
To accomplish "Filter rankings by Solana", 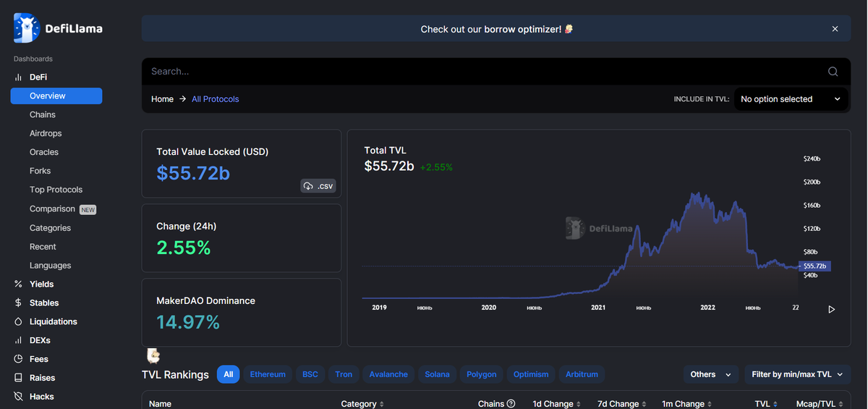I will click(x=437, y=374).
